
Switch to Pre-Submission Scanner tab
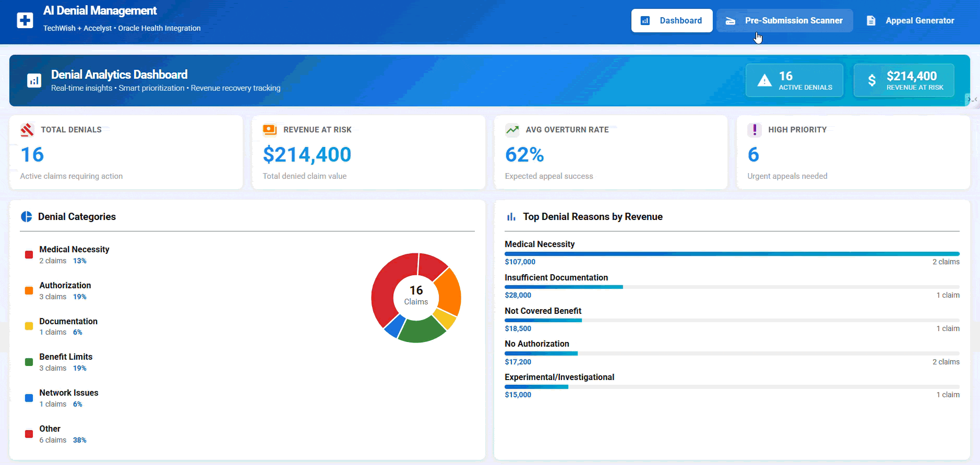784,21
